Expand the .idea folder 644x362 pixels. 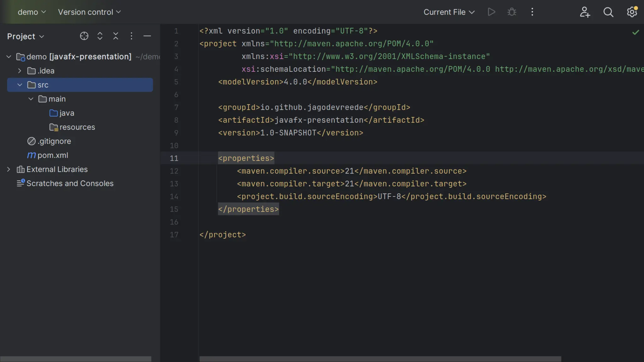click(19, 71)
